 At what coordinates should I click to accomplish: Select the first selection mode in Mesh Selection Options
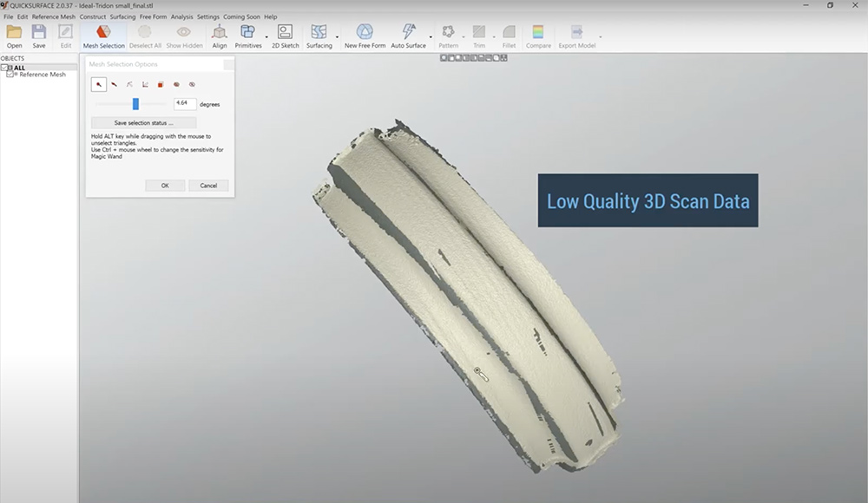pos(99,85)
